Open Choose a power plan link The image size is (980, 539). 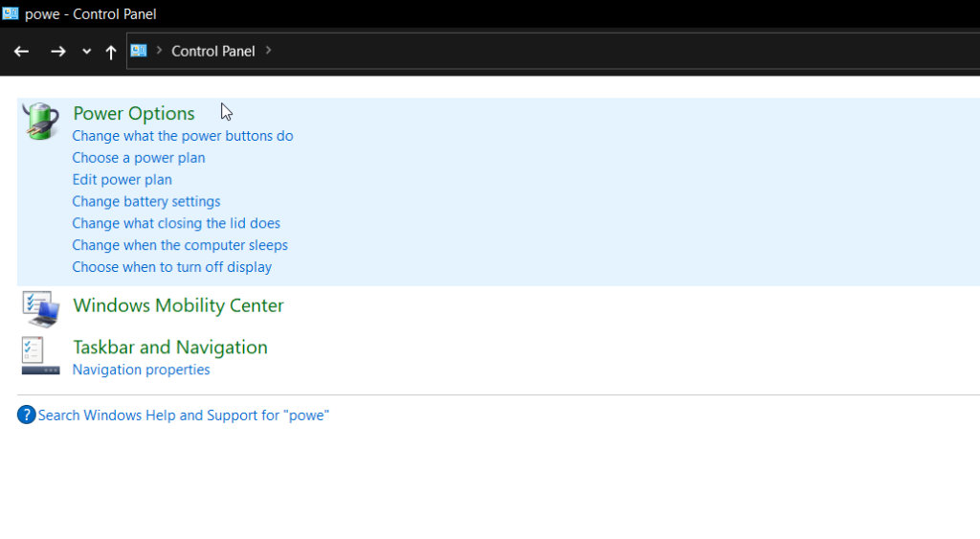click(x=139, y=158)
